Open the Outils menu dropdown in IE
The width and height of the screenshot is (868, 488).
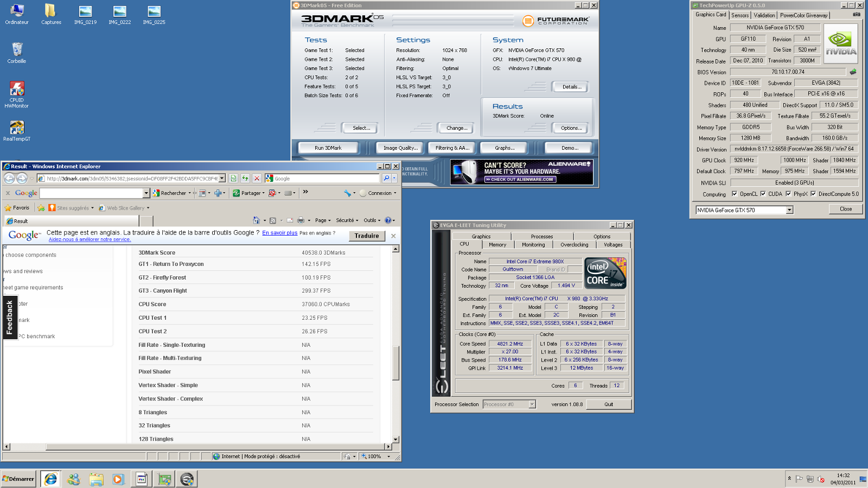click(372, 220)
